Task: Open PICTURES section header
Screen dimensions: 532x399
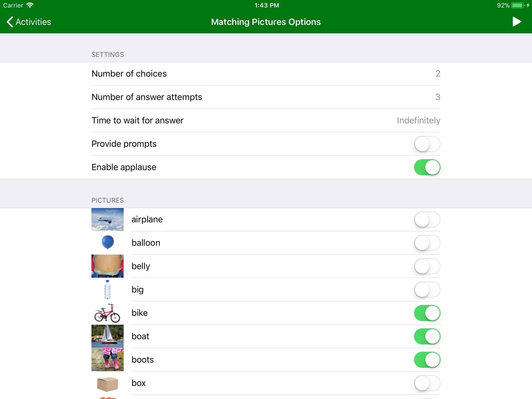Action: [x=108, y=200]
